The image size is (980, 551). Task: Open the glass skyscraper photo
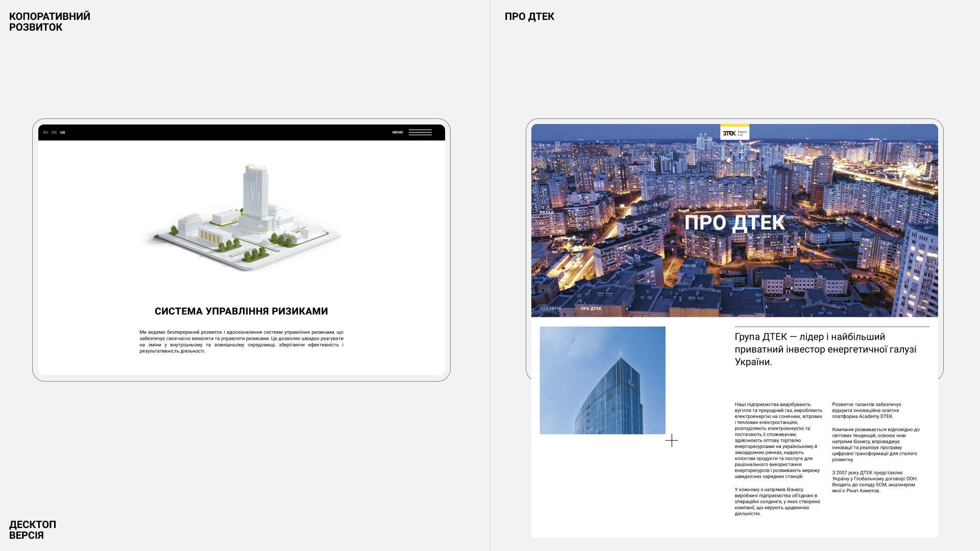pyautogui.click(x=602, y=381)
